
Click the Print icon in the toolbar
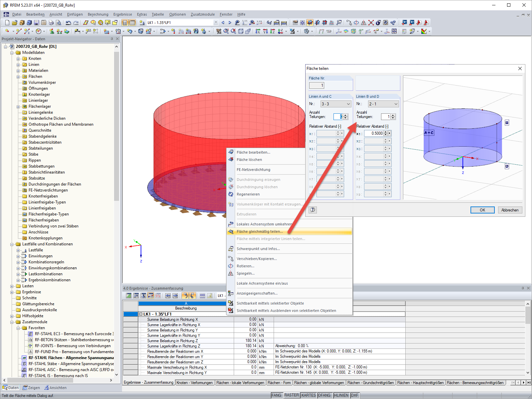click(51, 23)
